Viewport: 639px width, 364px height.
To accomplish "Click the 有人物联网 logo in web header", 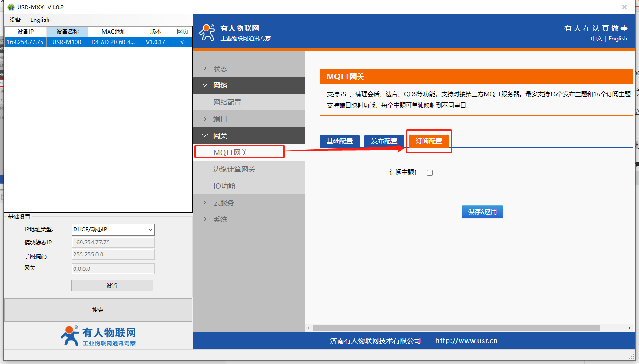I will coord(207,32).
